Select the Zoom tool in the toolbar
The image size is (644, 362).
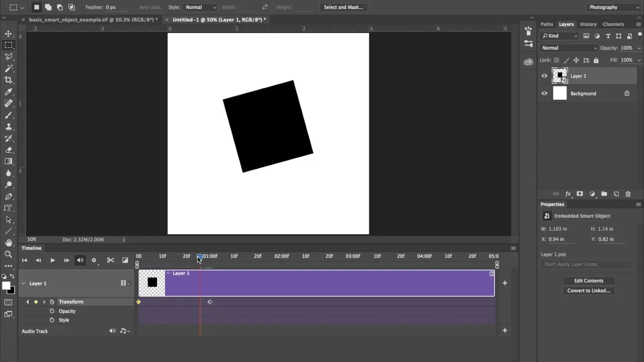[8, 254]
